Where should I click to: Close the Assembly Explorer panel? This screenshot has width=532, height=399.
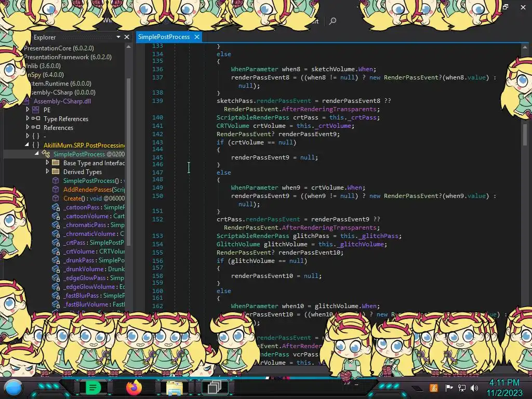click(127, 37)
